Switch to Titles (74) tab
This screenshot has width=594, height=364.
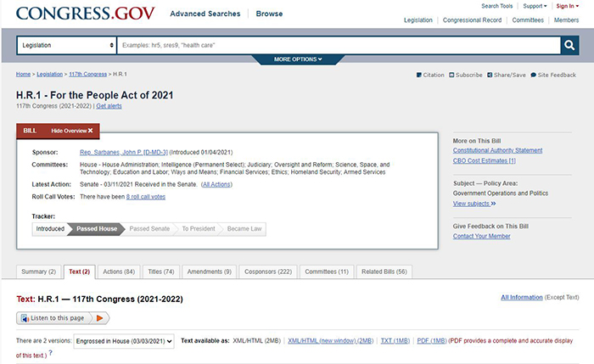[161, 272]
